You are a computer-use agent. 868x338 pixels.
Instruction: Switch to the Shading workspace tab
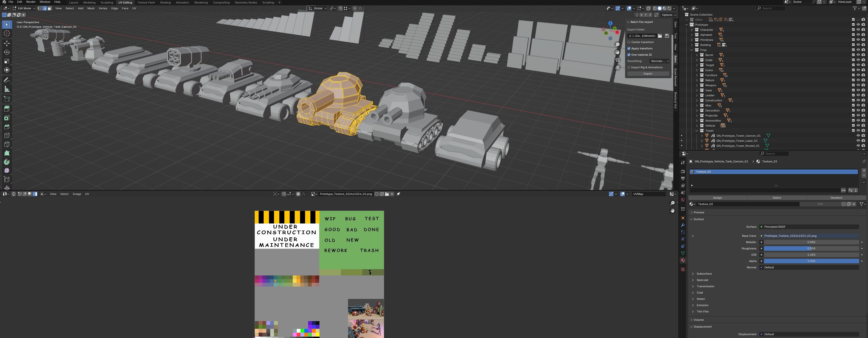(x=165, y=2)
